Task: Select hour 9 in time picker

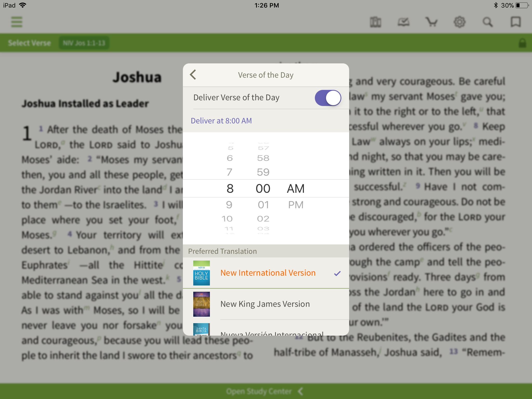Action: 229,205
